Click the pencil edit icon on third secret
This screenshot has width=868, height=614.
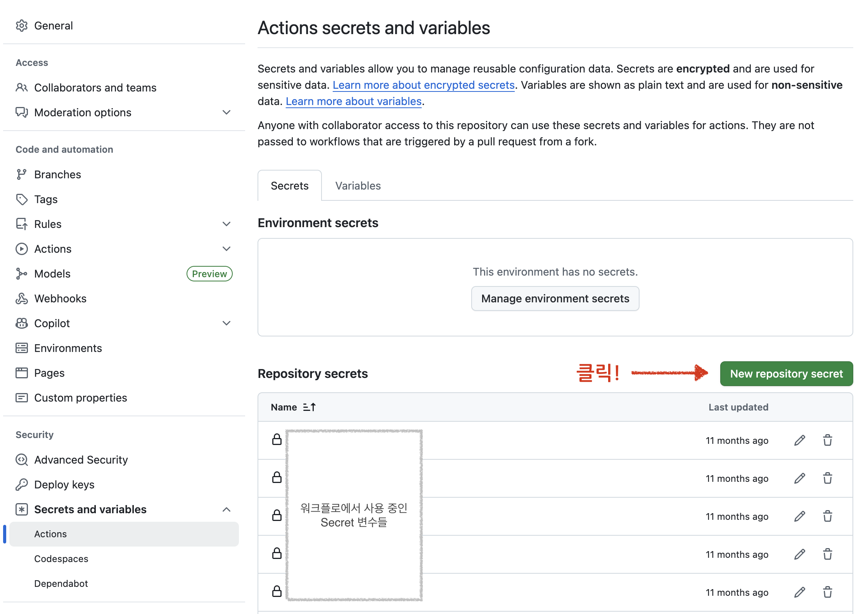tap(799, 516)
